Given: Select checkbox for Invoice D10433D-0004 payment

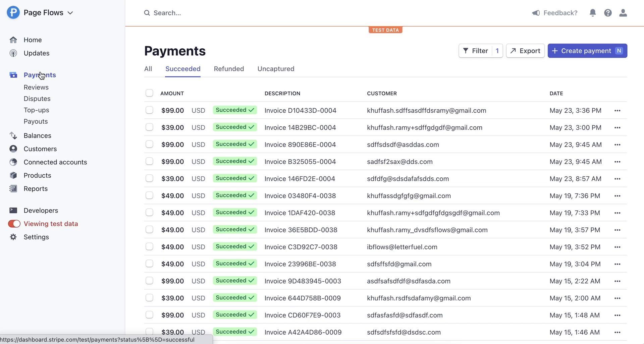Looking at the screenshot, I should click(149, 110).
